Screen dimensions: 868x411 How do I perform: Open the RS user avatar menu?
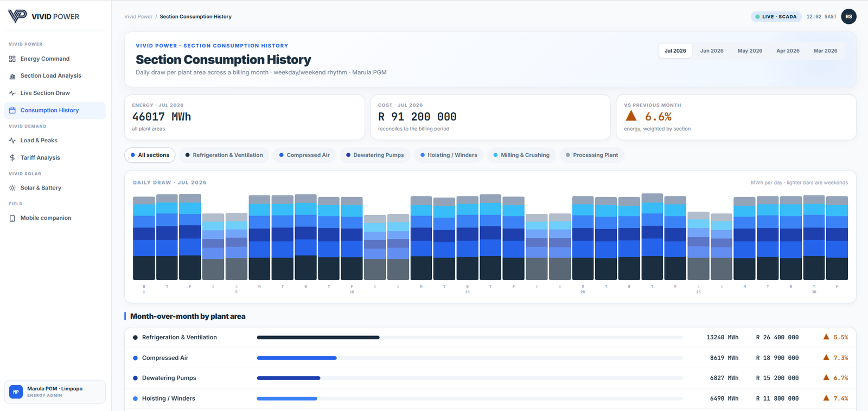[848, 17]
